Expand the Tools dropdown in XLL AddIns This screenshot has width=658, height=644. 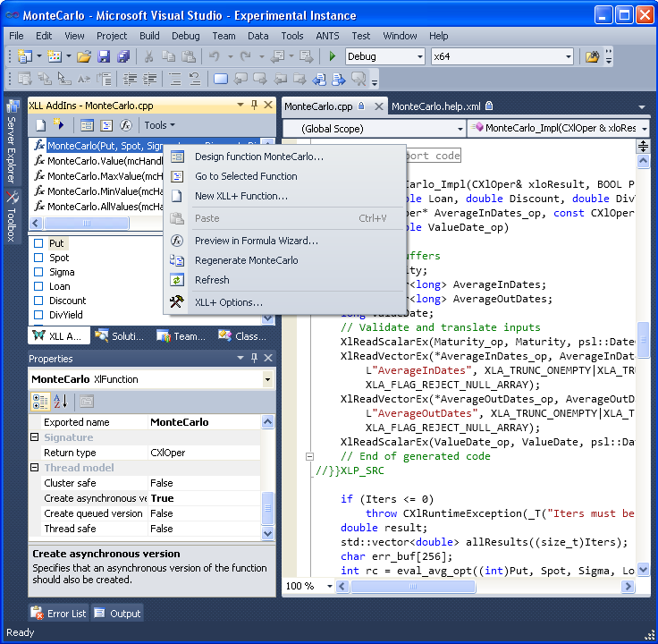click(x=159, y=125)
